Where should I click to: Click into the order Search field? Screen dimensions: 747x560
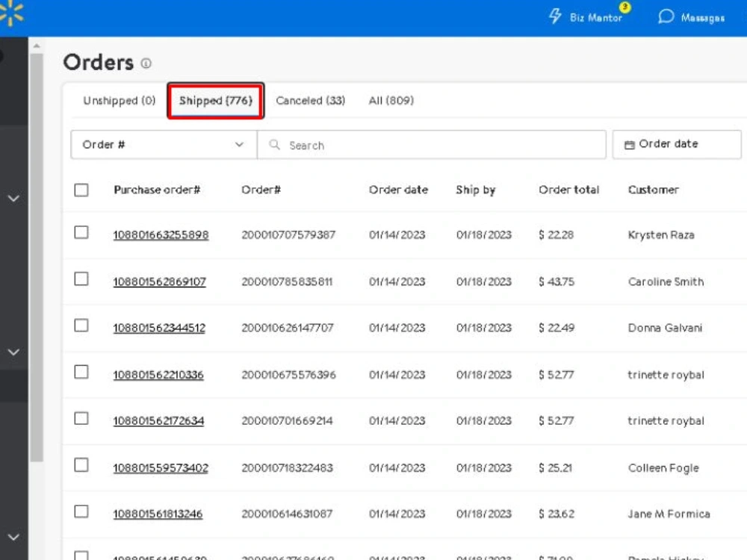[x=432, y=144]
